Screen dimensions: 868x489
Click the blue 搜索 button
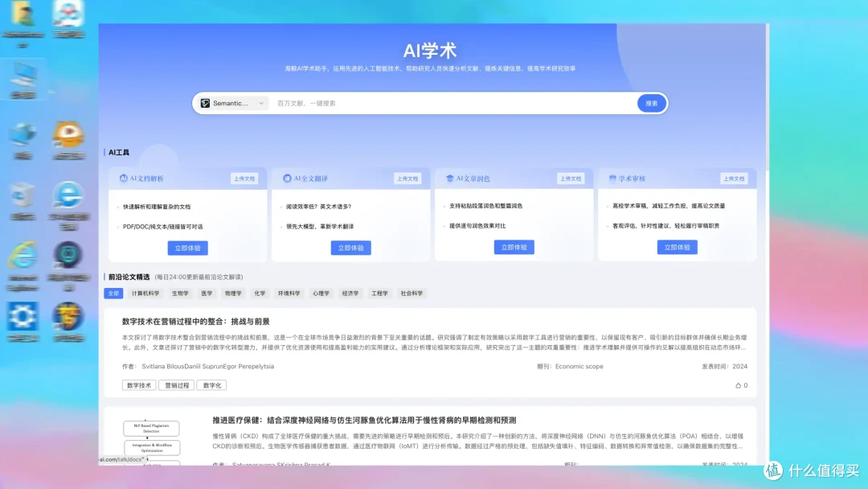[651, 103]
